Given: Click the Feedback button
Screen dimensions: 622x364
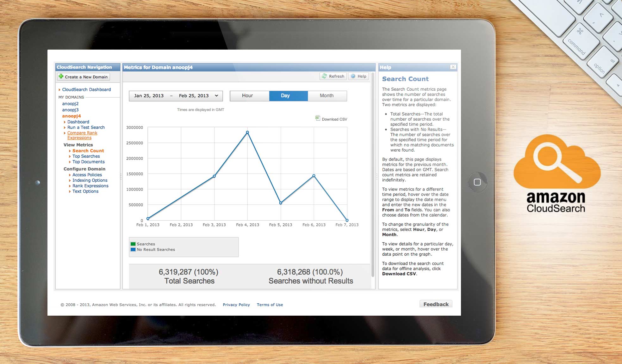Looking at the screenshot, I should (436, 304).
